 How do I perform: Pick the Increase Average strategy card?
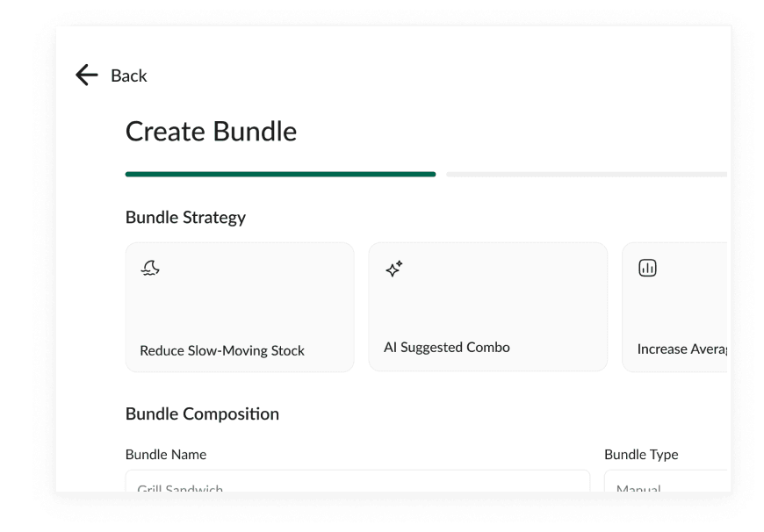click(x=674, y=307)
